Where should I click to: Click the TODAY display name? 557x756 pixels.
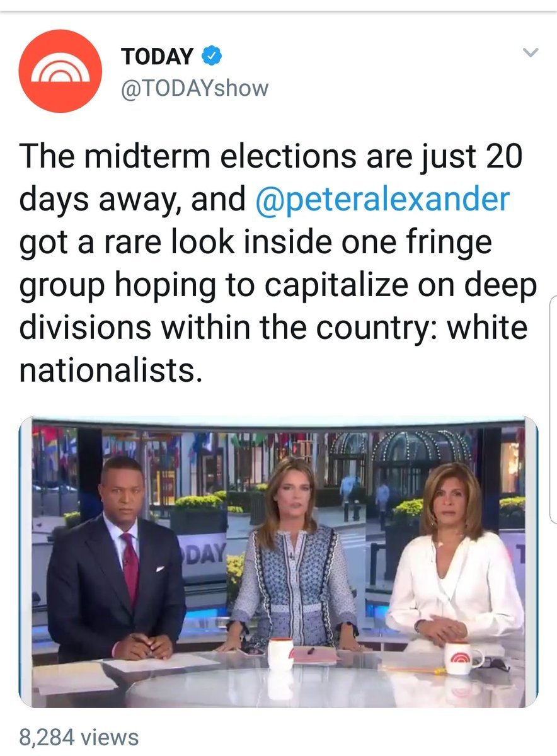coord(158,57)
